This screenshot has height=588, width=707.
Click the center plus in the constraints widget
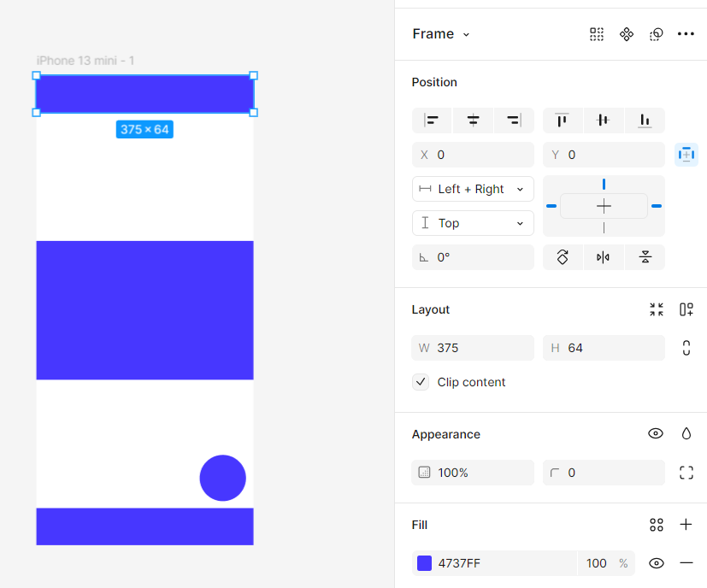point(604,206)
